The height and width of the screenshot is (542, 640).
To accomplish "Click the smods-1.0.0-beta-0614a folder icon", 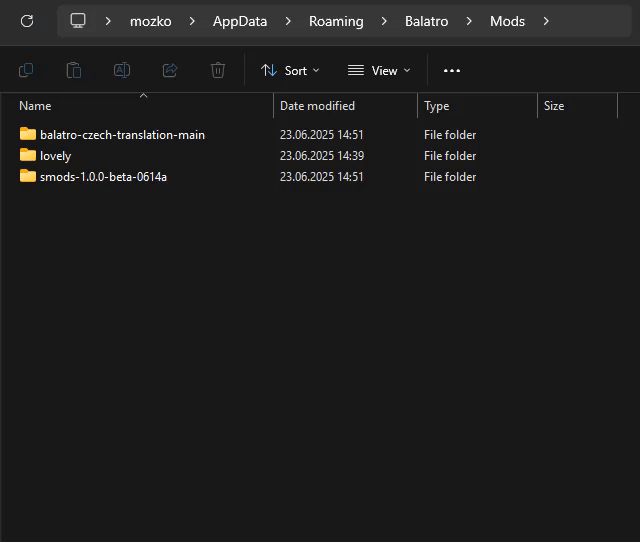I will click(x=28, y=176).
